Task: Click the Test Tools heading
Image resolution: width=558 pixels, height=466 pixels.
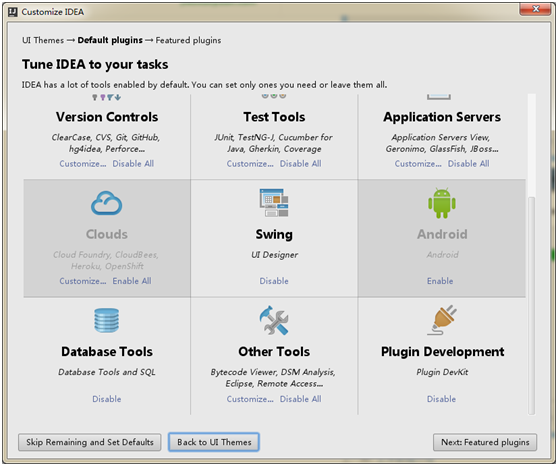Action: [274, 117]
